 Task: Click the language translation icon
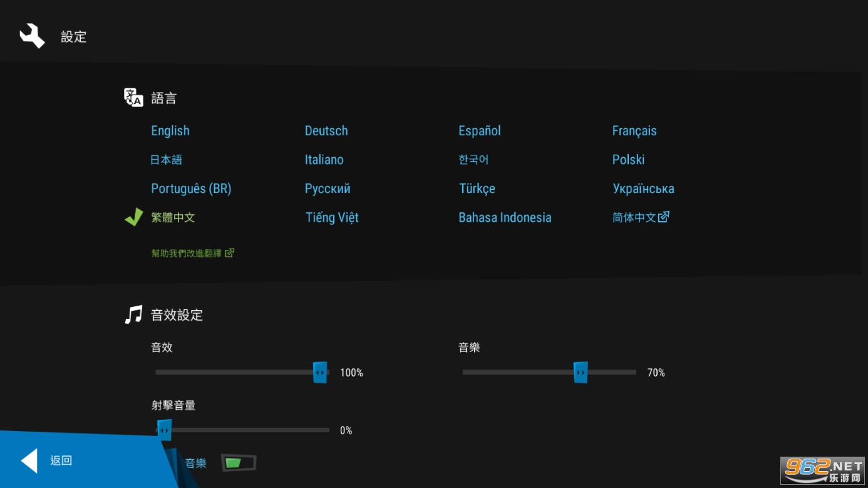tap(133, 98)
